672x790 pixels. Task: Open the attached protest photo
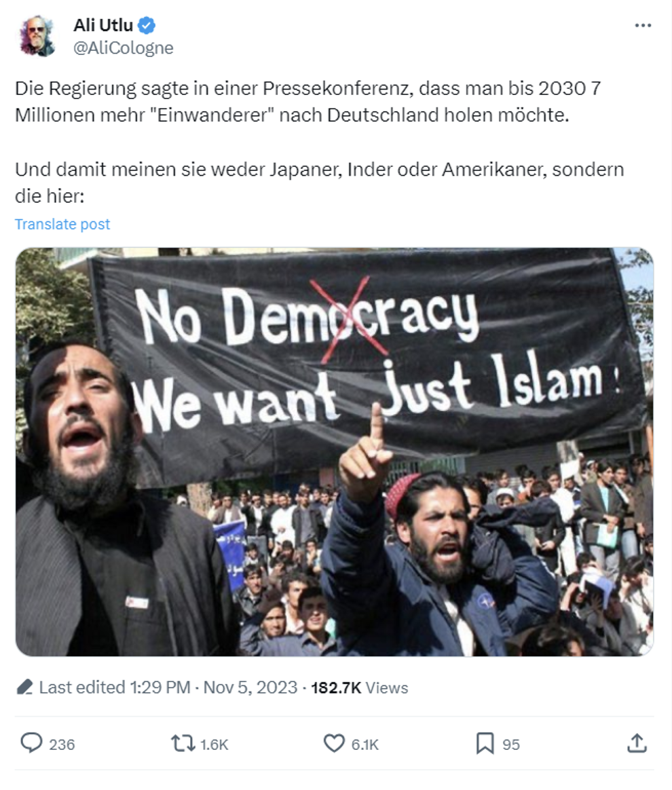[x=335, y=451]
